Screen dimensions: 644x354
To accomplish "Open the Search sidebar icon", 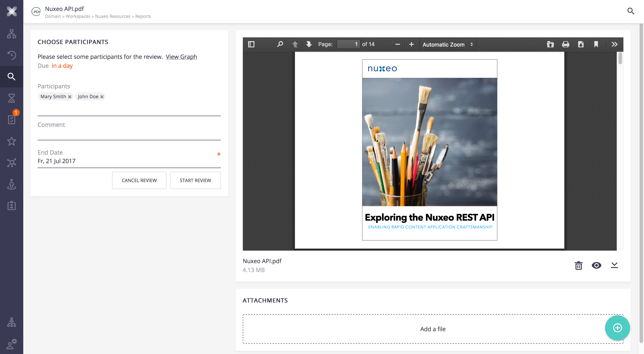I will pos(11,77).
